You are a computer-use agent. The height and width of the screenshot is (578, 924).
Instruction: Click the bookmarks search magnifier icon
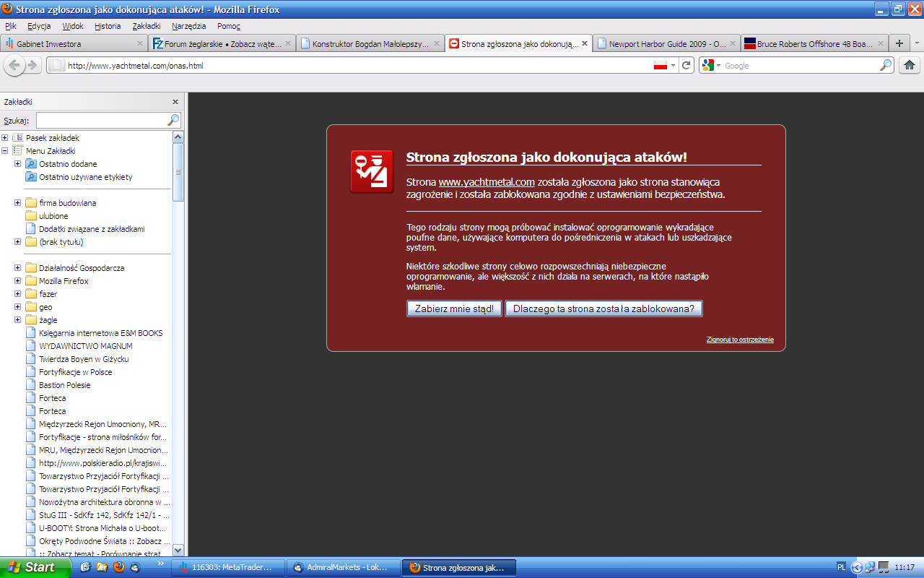(173, 120)
